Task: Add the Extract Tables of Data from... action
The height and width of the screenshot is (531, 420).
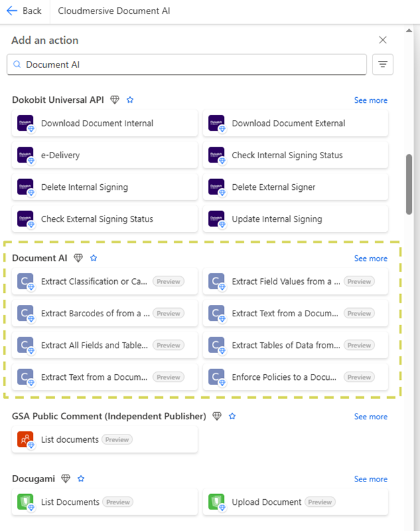Action: click(296, 345)
